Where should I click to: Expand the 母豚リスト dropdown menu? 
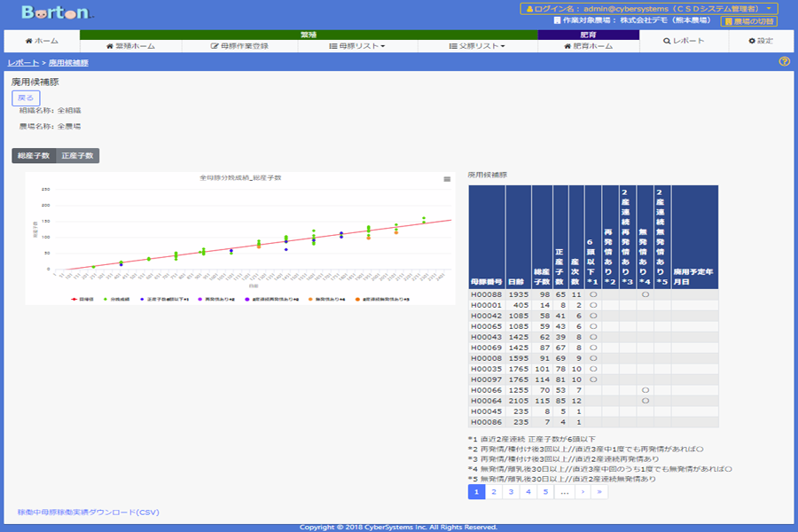click(357, 46)
